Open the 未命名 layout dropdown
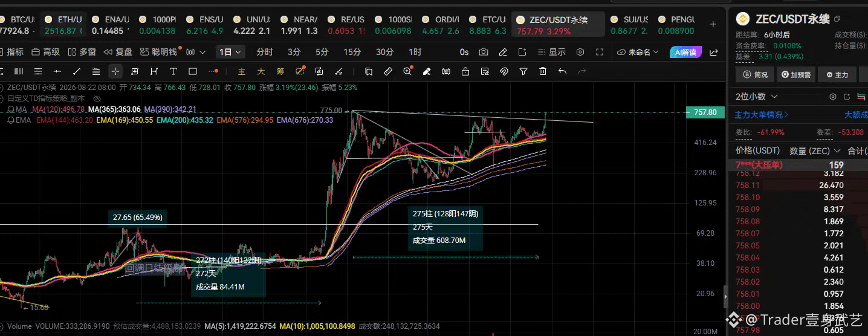 click(x=638, y=53)
